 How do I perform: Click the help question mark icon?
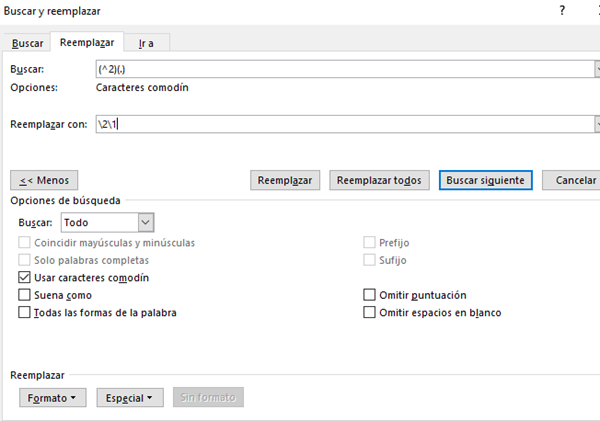coord(563,11)
